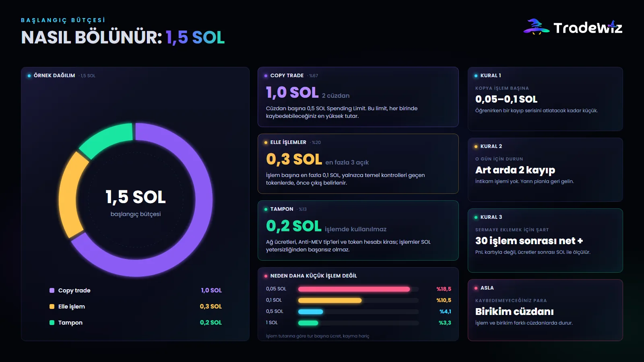The image size is (644, 362).
Task: Click the KURAL 1 label
Action: [x=491, y=76]
